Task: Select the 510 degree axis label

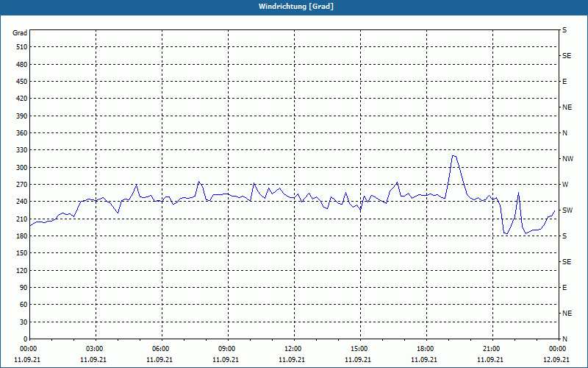Action: coord(22,47)
